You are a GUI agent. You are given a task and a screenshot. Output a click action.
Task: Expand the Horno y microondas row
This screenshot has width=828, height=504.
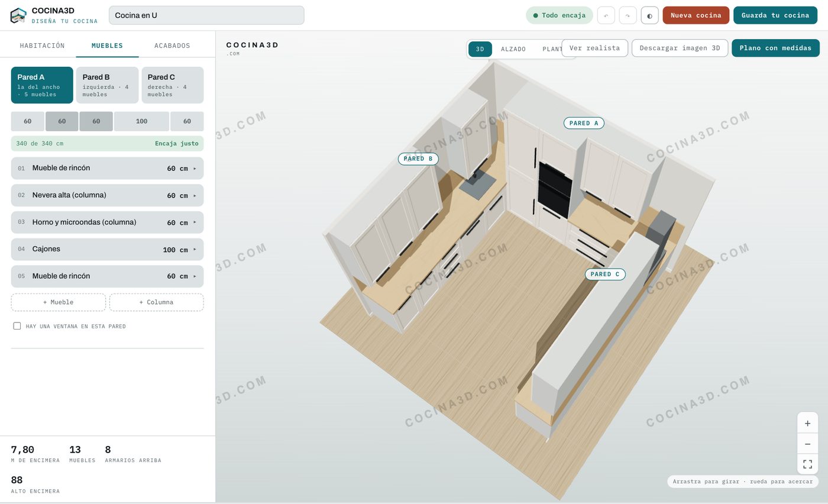[x=107, y=222]
